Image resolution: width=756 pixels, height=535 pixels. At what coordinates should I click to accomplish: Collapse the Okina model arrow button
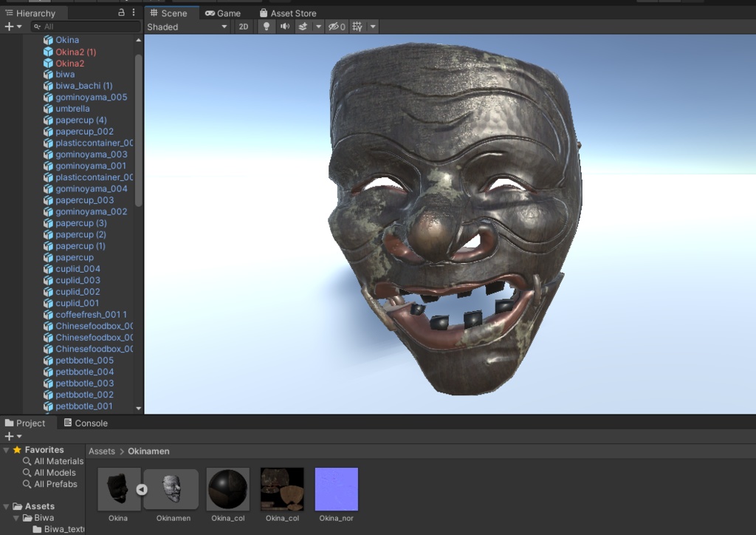[142, 489]
